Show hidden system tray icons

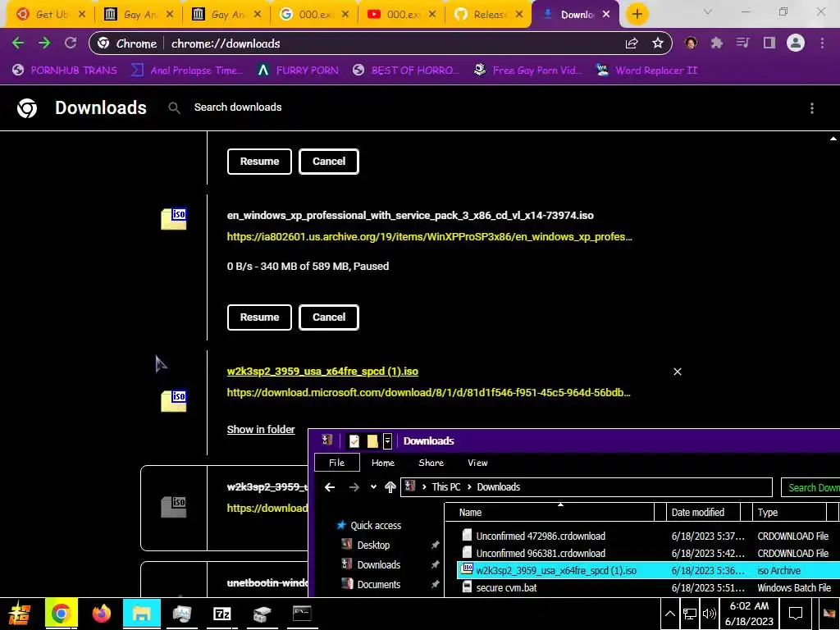coord(669,614)
